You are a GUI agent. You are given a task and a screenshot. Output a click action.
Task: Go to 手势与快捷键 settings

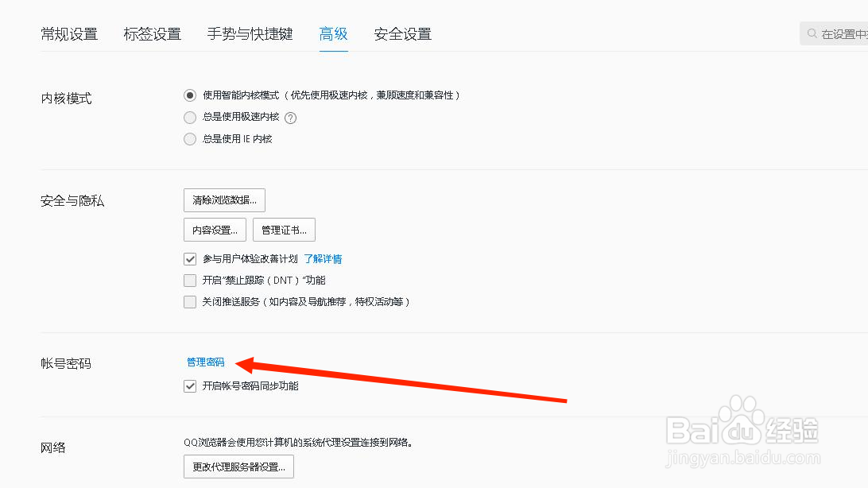coord(250,33)
